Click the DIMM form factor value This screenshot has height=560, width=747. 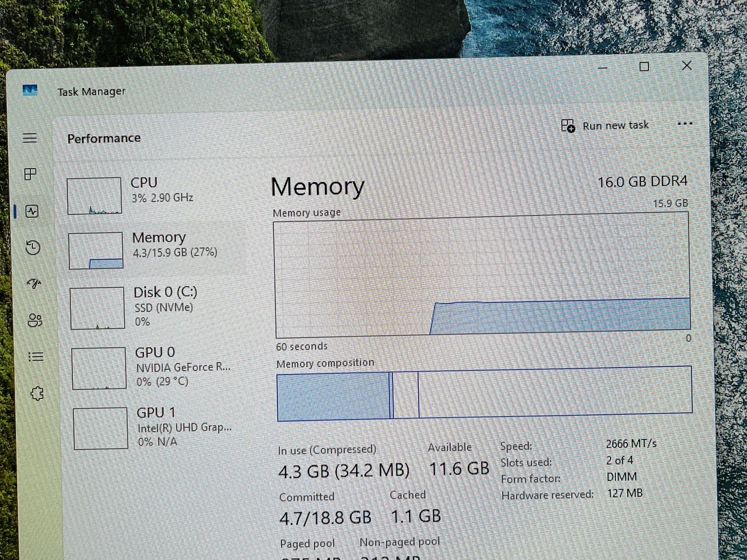point(622,477)
